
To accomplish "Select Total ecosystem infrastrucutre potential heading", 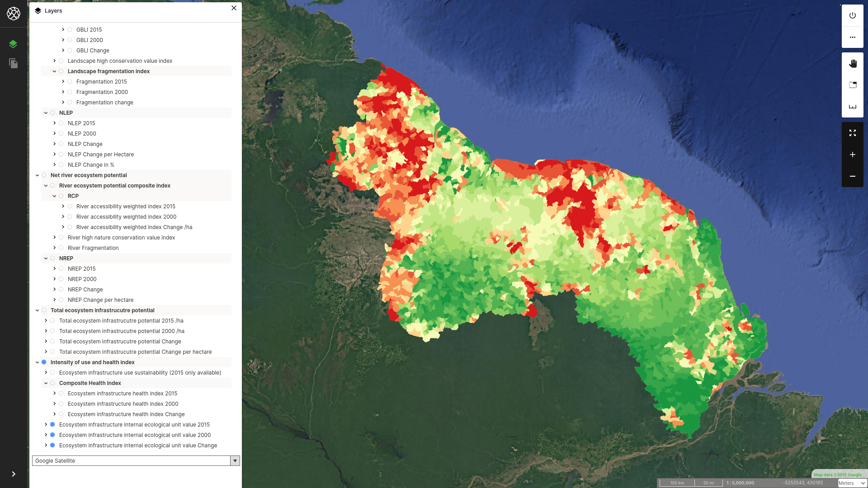I will (x=102, y=310).
